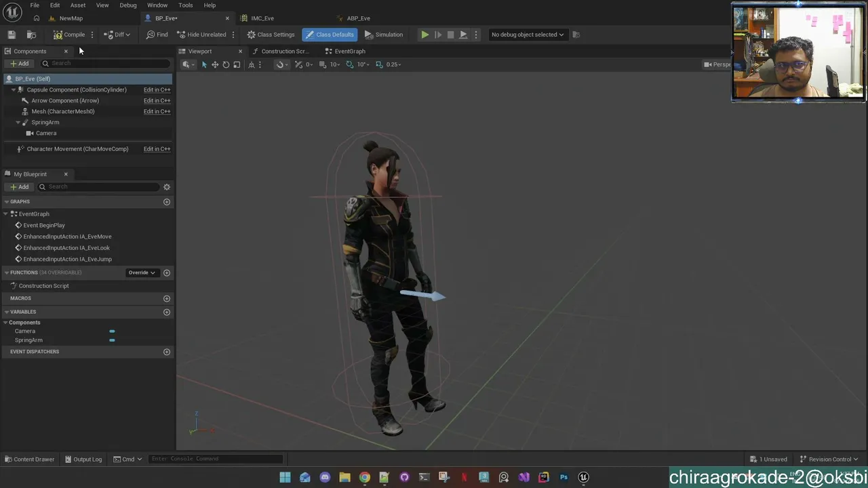
Task: Select the Camera component
Action: click(x=46, y=133)
